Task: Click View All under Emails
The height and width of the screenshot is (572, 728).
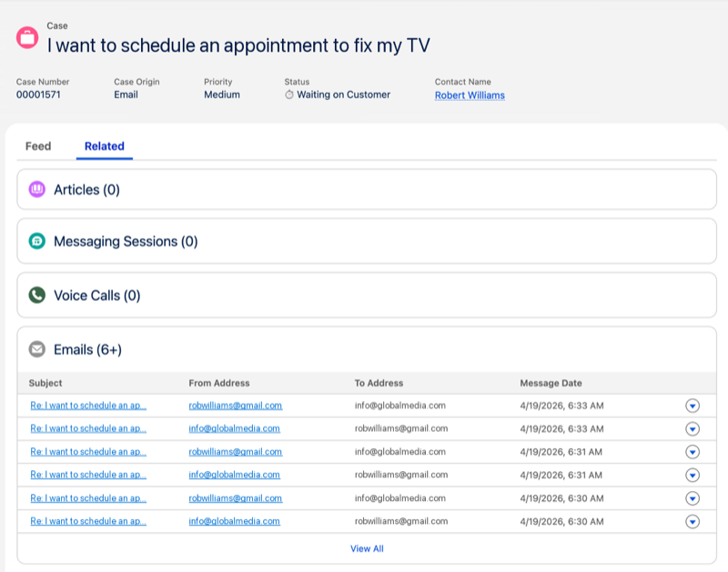Action: click(x=367, y=548)
